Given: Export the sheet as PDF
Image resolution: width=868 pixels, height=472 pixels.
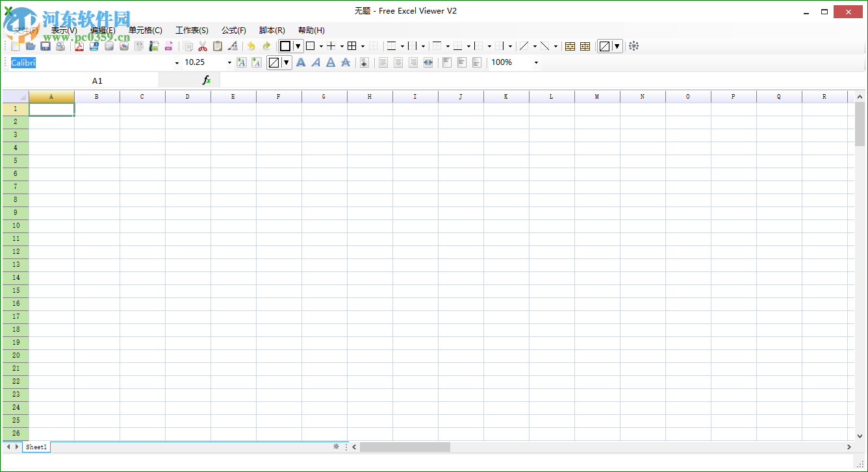Looking at the screenshot, I should click(x=79, y=46).
